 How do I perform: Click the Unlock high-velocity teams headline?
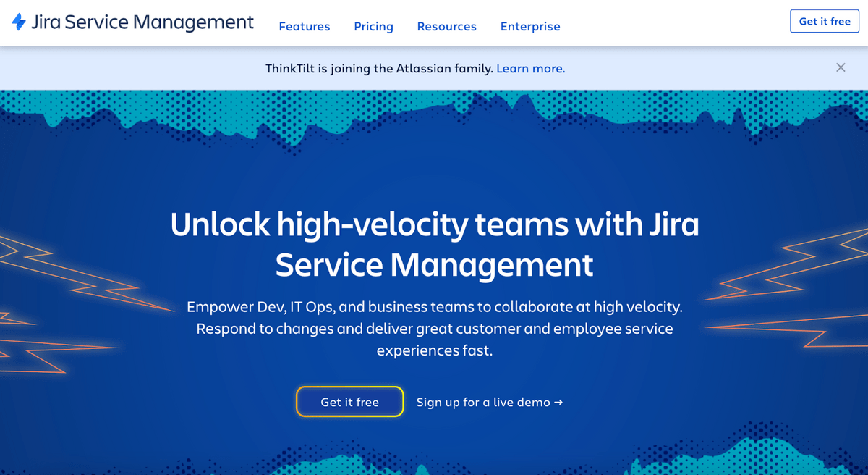tap(435, 245)
